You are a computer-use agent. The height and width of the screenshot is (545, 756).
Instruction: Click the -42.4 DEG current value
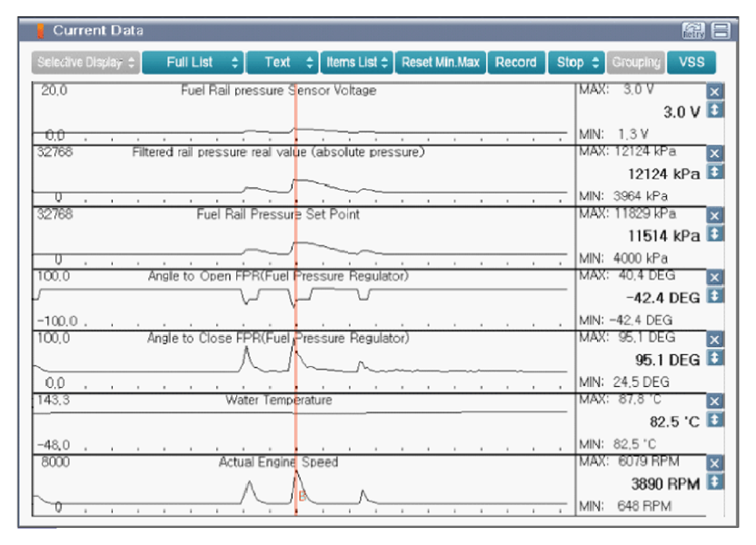(663, 298)
